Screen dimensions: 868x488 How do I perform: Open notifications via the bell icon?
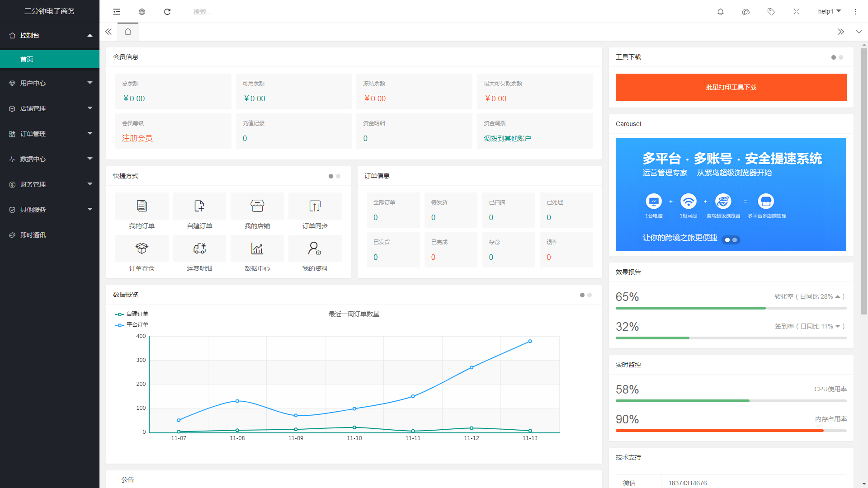721,12
